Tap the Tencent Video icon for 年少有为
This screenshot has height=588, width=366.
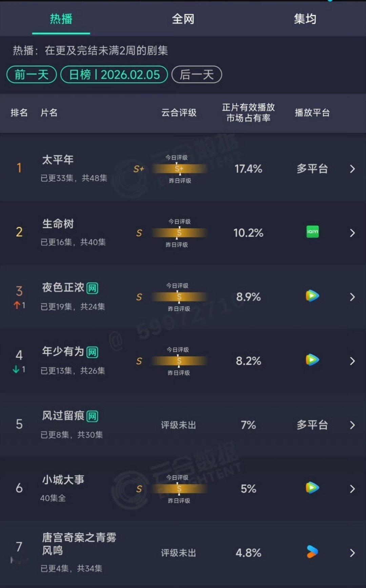312,360
